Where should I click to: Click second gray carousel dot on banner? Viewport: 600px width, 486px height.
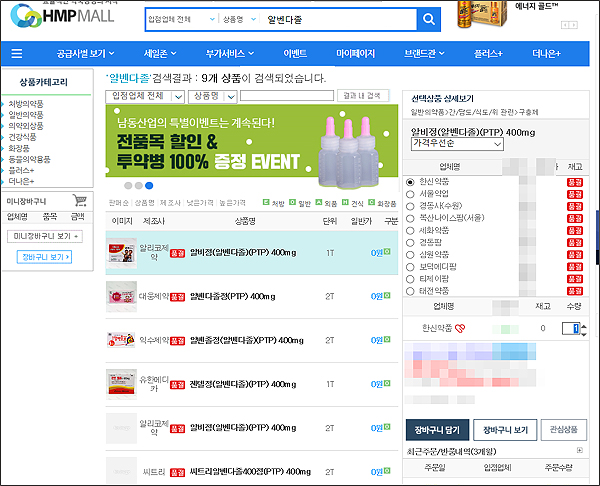139,186
